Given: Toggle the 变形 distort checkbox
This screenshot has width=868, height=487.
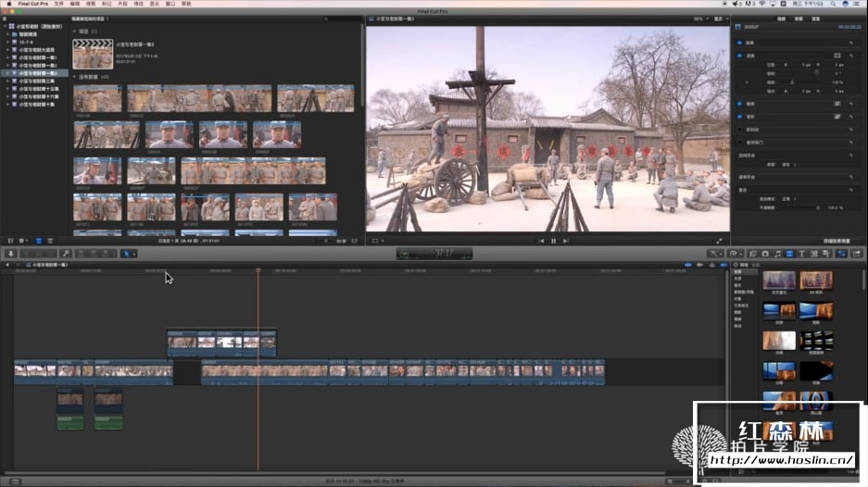Looking at the screenshot, I should 739,117.
